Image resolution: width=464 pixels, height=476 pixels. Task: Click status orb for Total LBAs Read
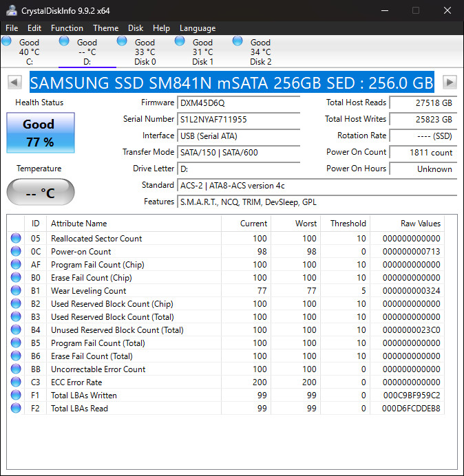(x=16, y=408)
